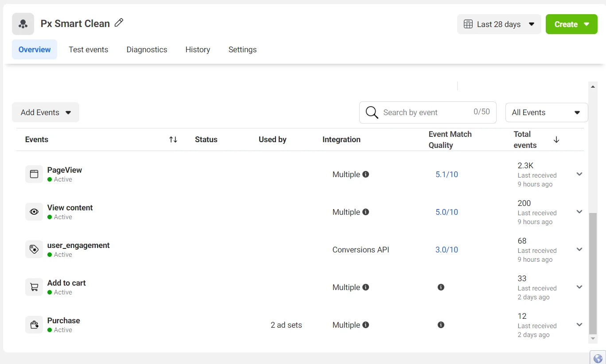This screenshot has width=606, height=364.
Task: Click the pencil icon to rename Px Smart Clean
Action: coord(119,23)
